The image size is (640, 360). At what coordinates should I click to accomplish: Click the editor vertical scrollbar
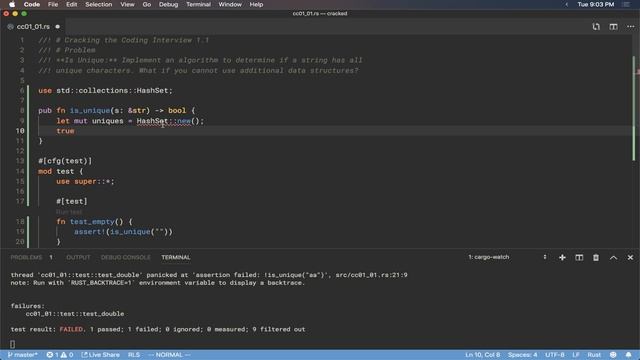[634, 108]
